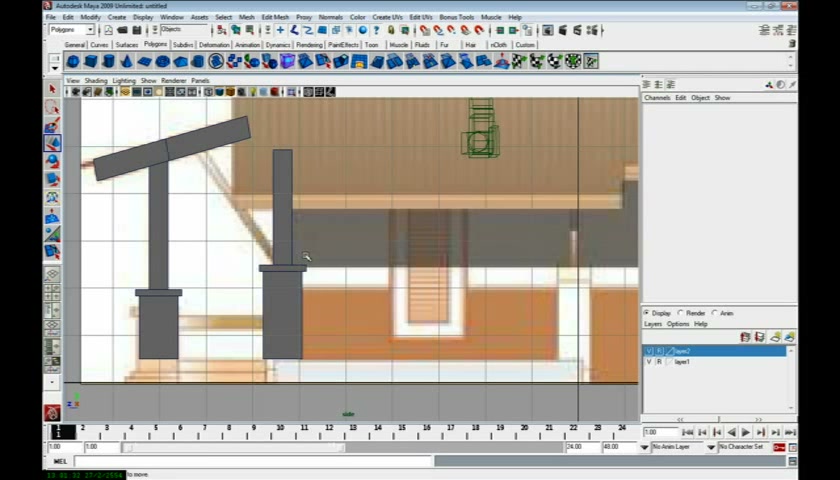The image size is (840, 480).
Task: Create a polygon plane from shelf
Action: point(145,62)
